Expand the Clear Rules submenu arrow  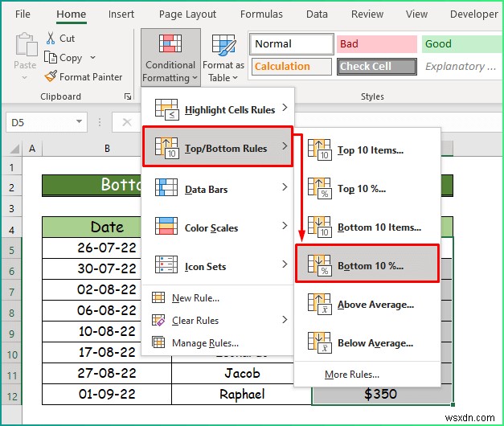pyautogui.click(x=285, y=320)
